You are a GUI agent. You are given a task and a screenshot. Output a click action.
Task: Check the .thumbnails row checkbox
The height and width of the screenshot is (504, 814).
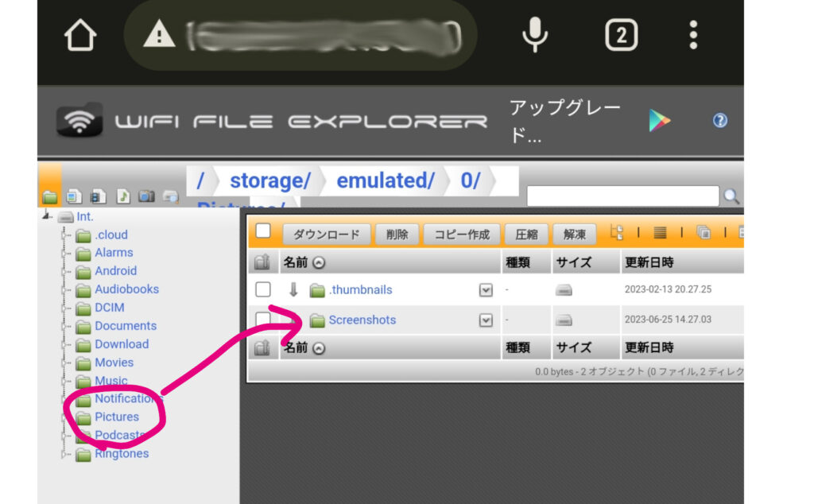point(263,289)
